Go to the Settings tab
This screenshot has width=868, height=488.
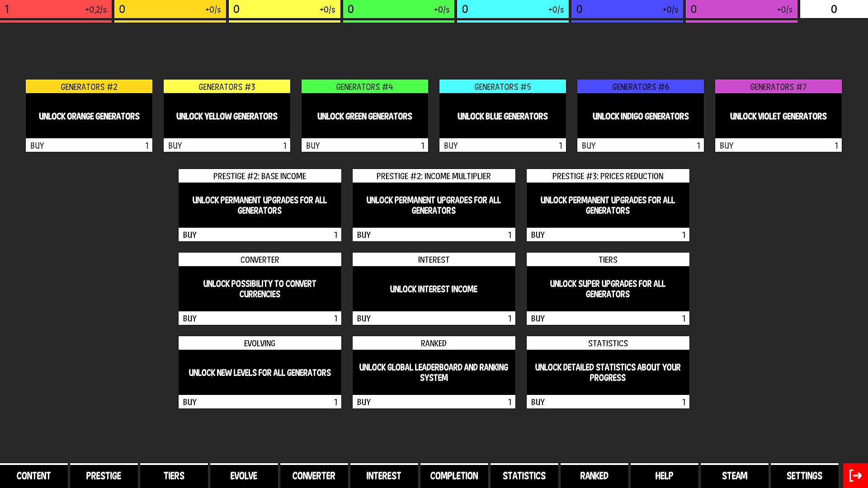(804, 476)
